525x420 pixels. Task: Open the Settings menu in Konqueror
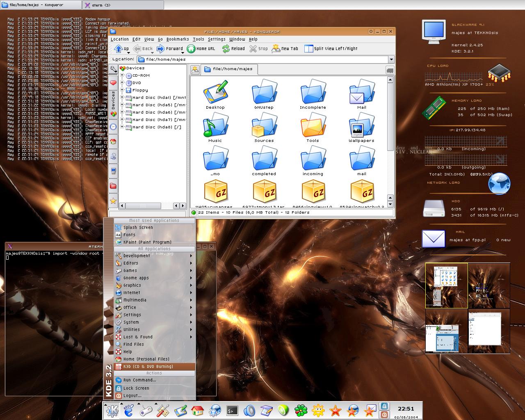(217, 39)
